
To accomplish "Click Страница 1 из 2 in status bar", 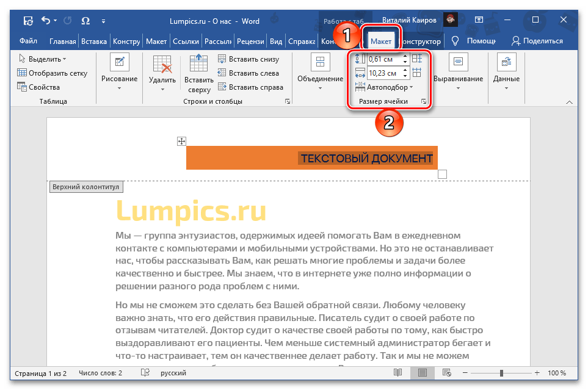I will (x=40, y=373).
